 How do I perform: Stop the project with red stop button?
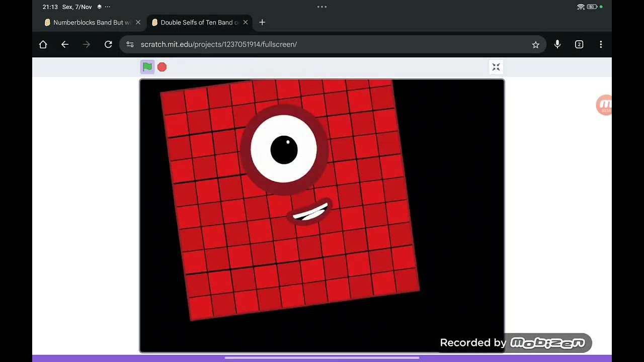pyautogui.click(x=162, y=67)
